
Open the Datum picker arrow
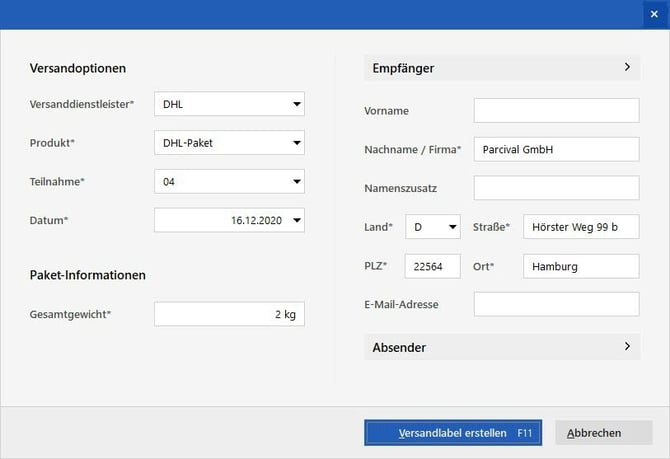tap(296, 221)
